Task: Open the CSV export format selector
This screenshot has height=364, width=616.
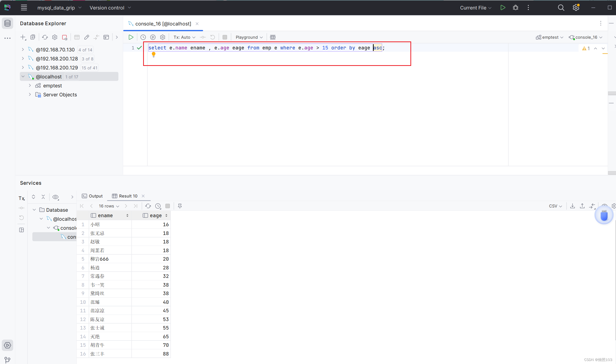Action: coord(555,206)
